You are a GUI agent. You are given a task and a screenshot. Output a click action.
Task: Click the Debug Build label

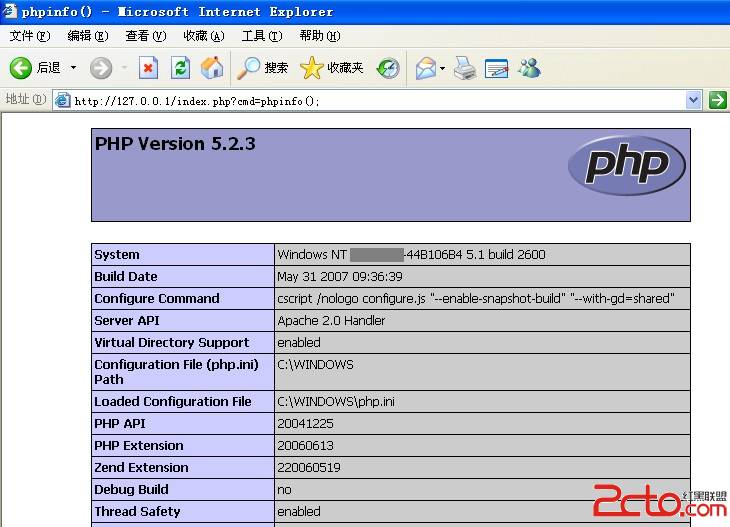point(131,489)
